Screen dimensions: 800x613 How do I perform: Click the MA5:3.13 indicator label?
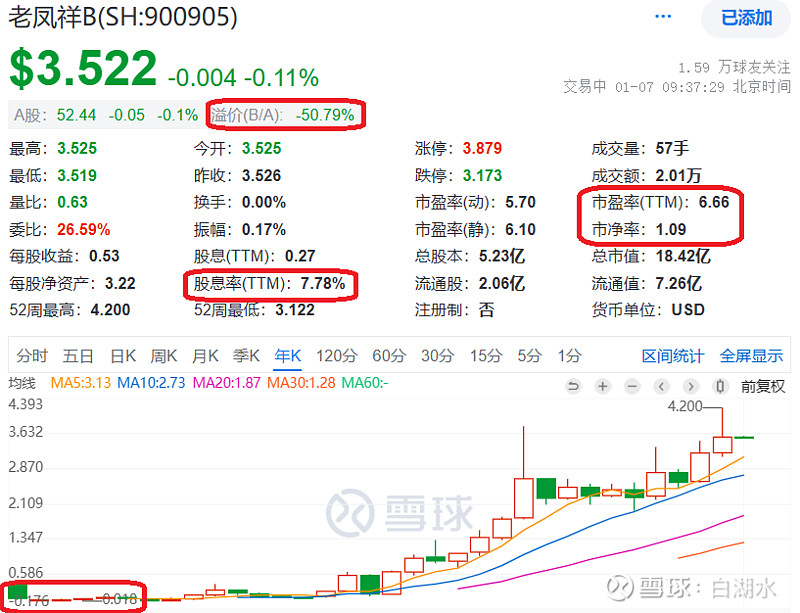[81, 383]
